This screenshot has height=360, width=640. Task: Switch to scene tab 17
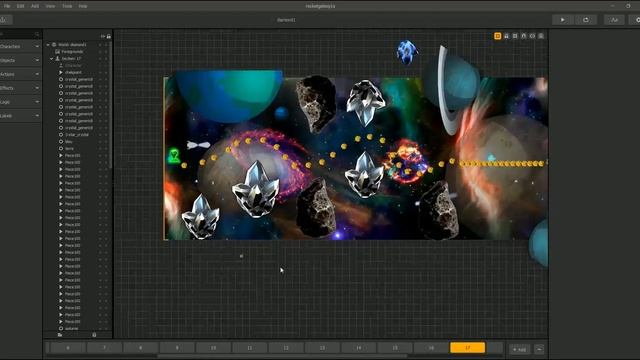point(467,348)
